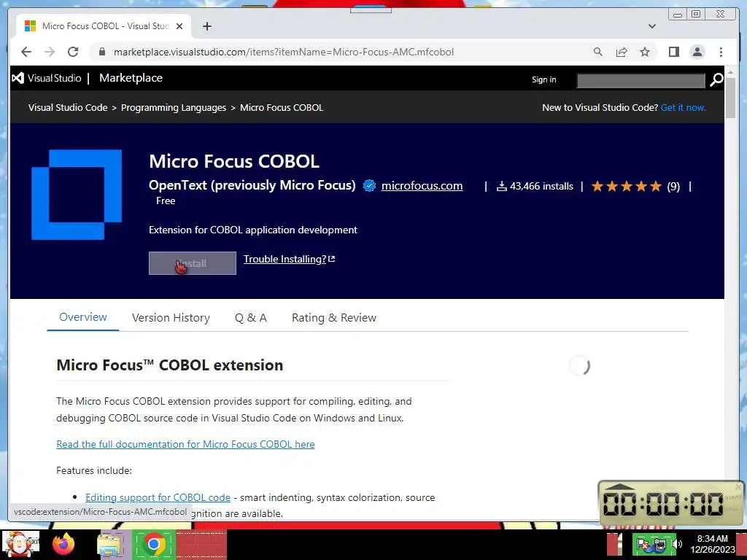Go back with the browser back arrow
Screen dimensions: 747x560
point(26,52)
